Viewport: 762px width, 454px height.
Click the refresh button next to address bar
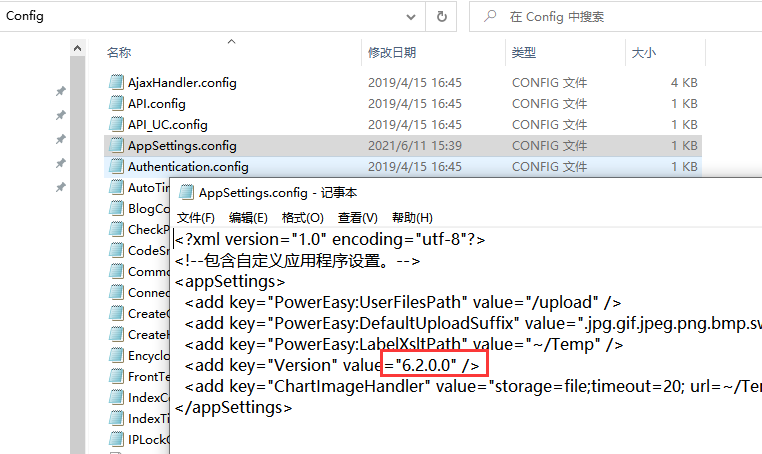(441, 17)
